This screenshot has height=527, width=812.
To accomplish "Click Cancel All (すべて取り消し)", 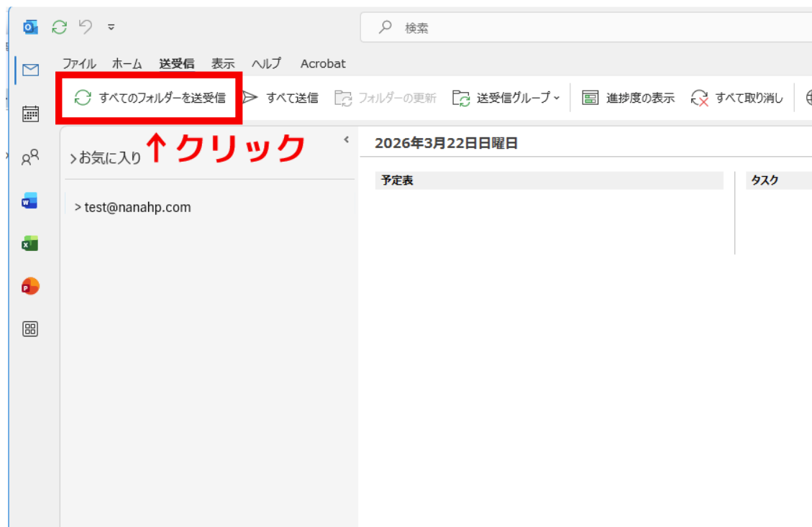I will point(737,98).
